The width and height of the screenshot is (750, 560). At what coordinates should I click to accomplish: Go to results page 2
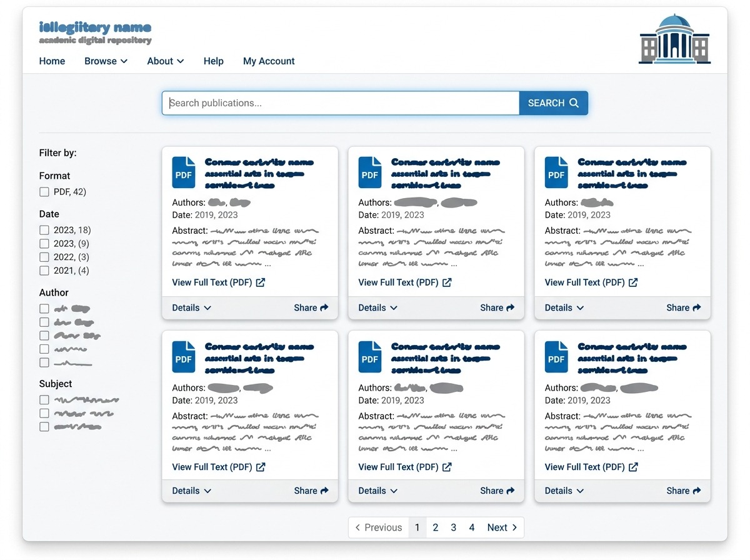tap(436, 527)
